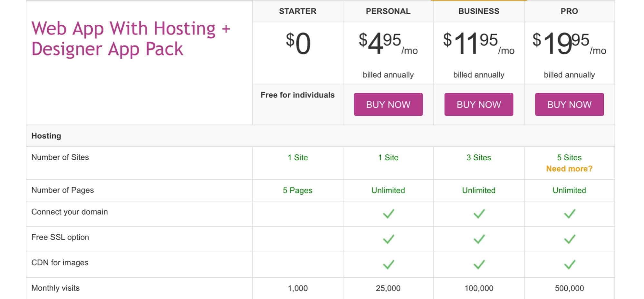Click the Connect your domain checkmark under Pro
Viewport: 644px width, 299px height.
[570, 214]
